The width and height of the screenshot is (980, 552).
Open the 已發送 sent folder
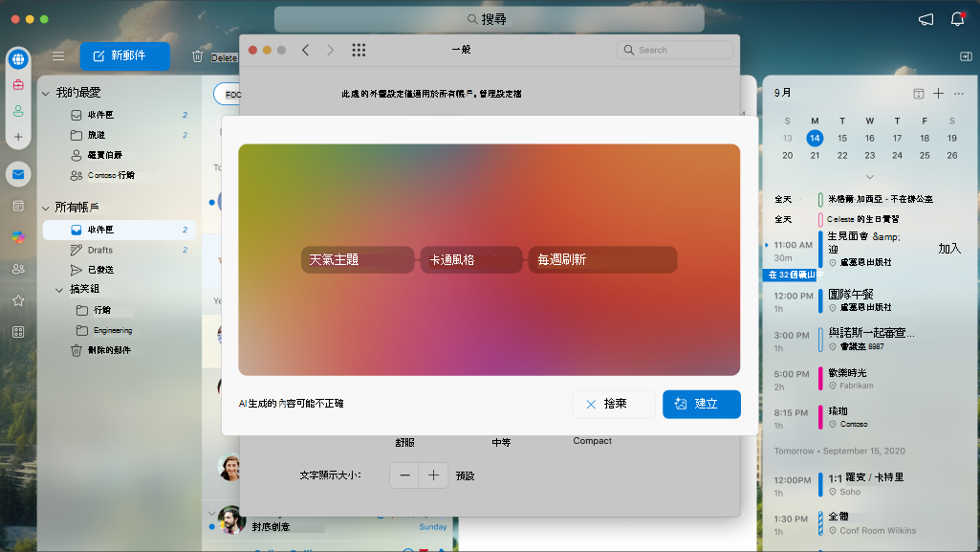tap(119, 270)
